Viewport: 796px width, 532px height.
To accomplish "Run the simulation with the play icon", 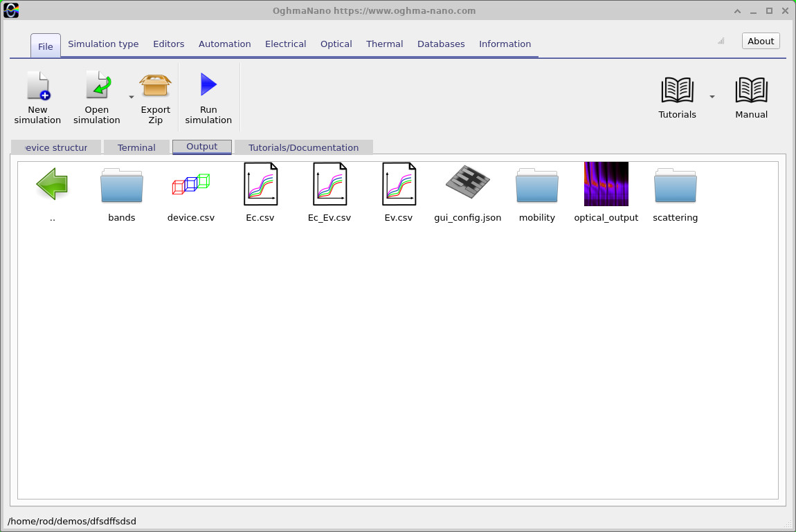I will (x=208, y=84).
